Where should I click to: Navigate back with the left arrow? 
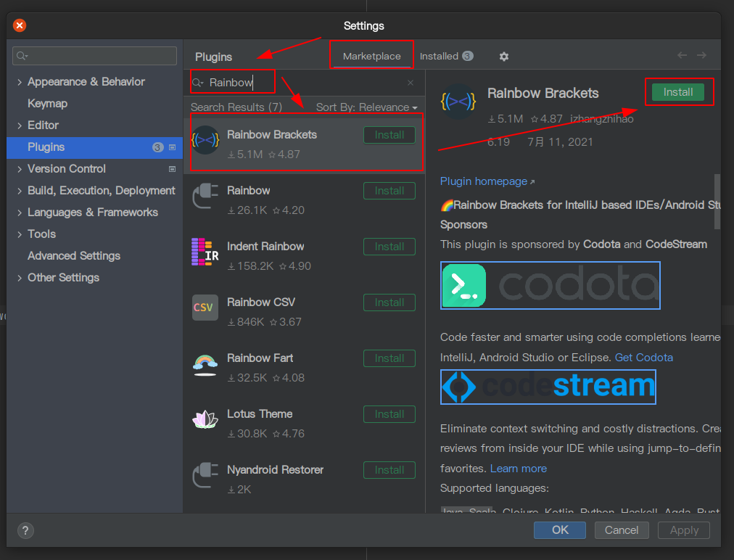682,55
